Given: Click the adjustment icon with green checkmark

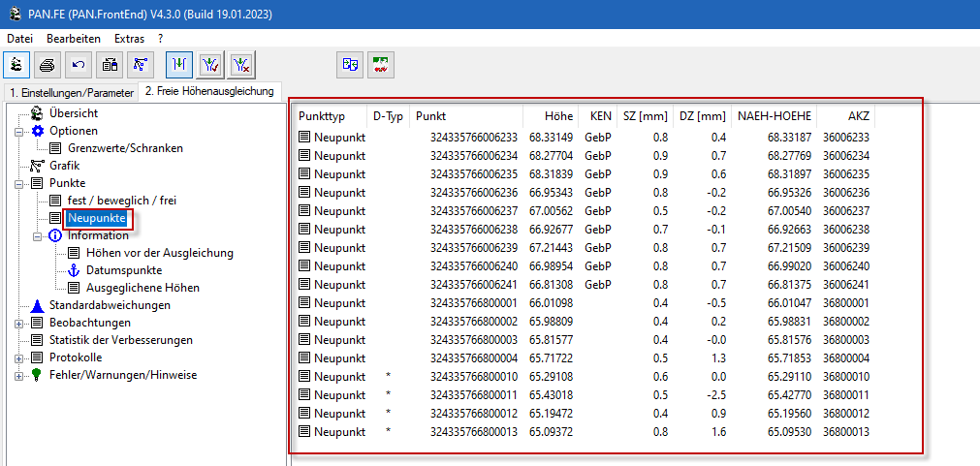Looking at the screenshot, I should coord(210,65).
